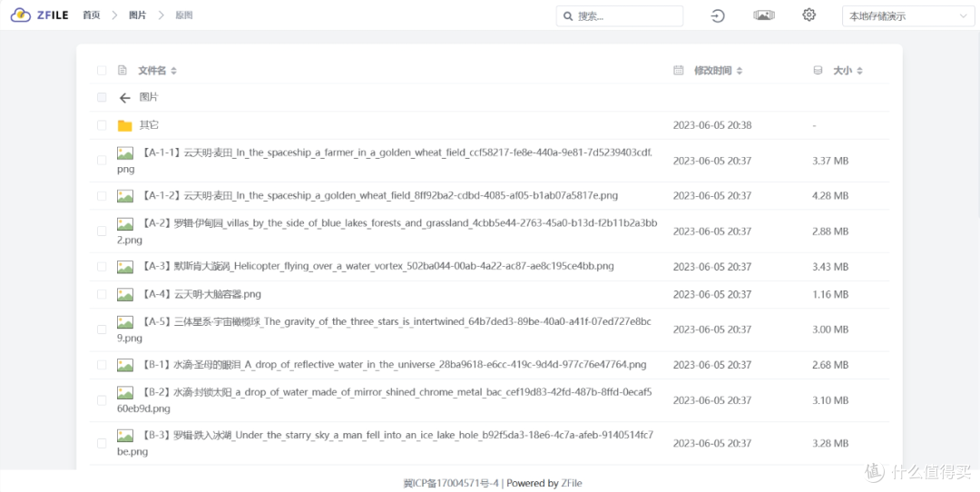980x492 pixels.
Task: Open 【A-4】云天明·大脑容器.png file
Action: (199, 294)
